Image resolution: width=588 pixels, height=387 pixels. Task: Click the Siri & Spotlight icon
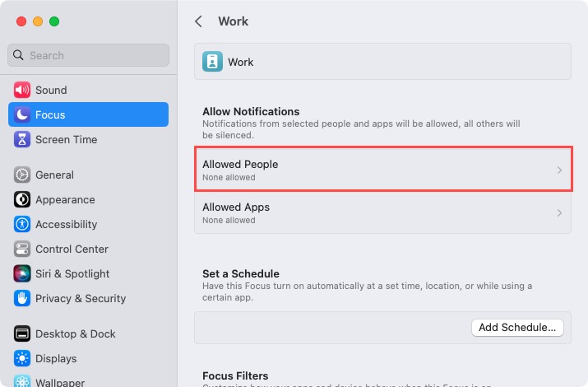tap(22, 273)
